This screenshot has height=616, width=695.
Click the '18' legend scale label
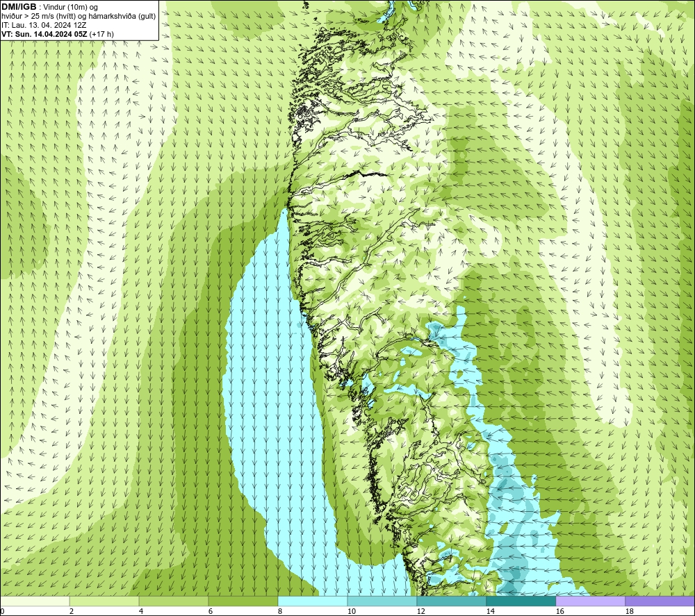click(629, 611)
